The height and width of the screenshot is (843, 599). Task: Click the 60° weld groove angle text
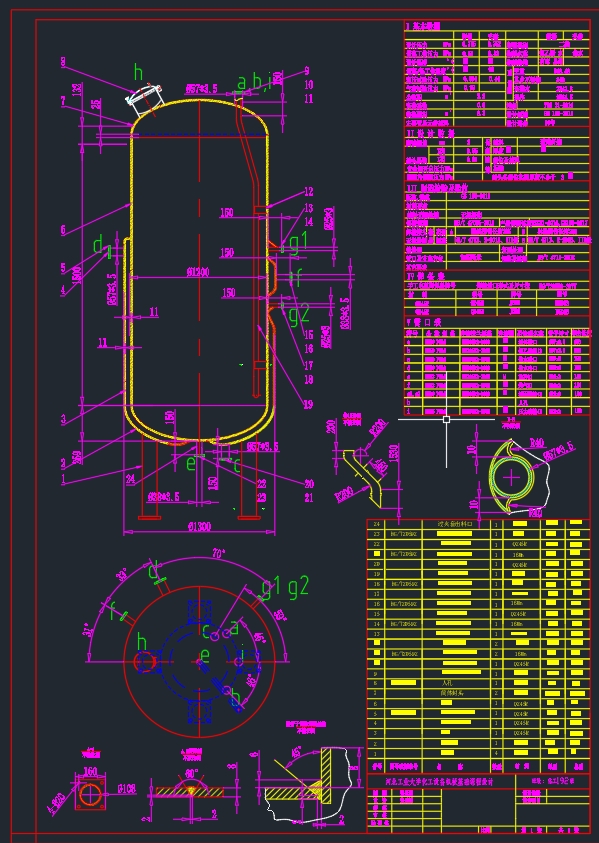tap(191, 774)
